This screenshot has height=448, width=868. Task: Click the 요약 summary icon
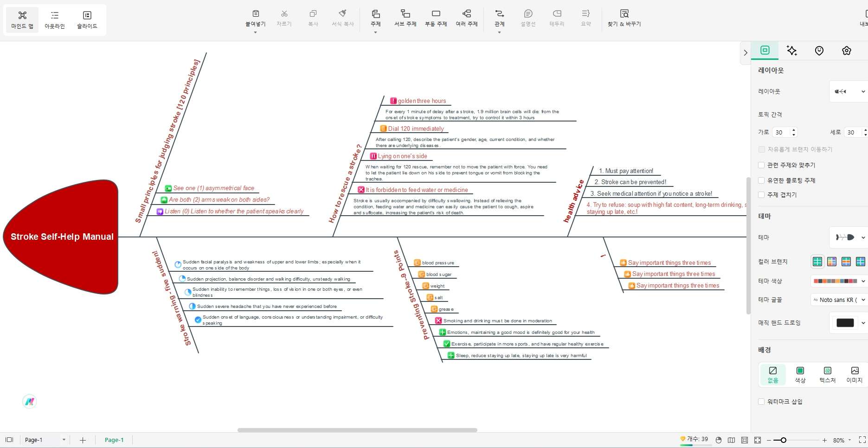pyautogui.click(x=586, y=14)
